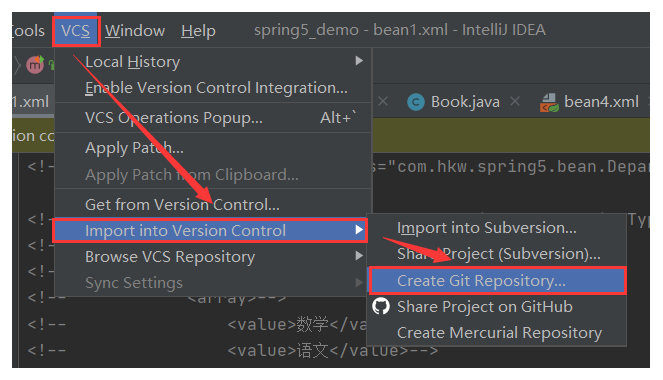
Task: Click the Book.java class file icon
Action: tap(416, 102)
